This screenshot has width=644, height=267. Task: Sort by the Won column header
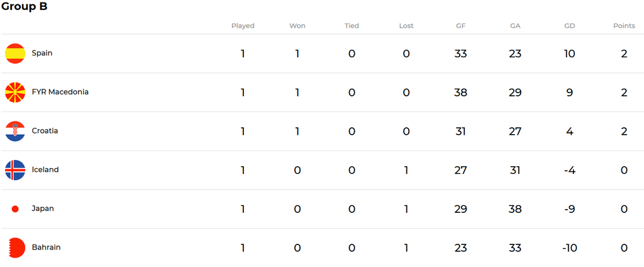(x=297, y=26)
